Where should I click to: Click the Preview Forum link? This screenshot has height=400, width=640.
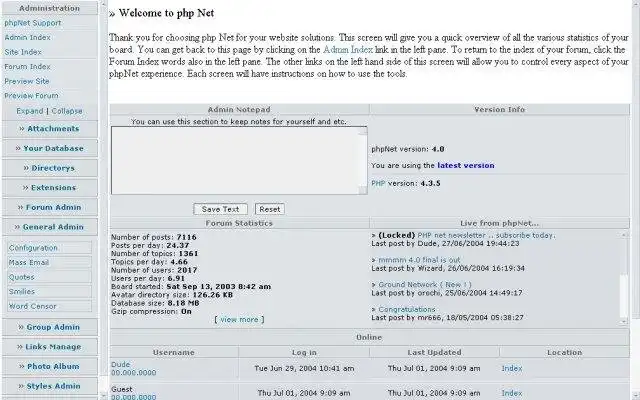coord(31,96)
